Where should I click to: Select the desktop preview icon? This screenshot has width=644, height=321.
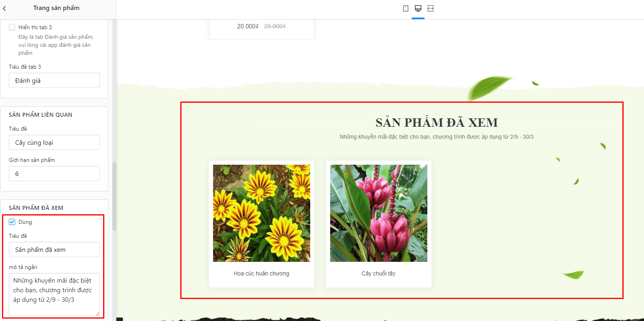(x=418, y=8)
